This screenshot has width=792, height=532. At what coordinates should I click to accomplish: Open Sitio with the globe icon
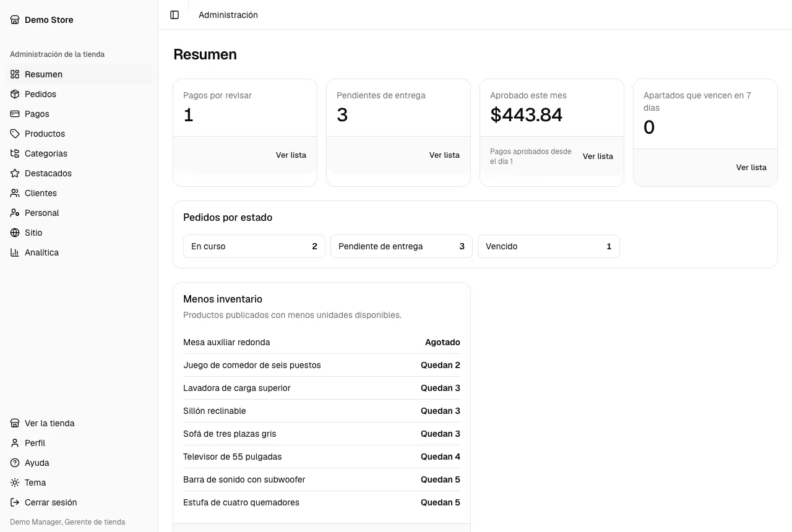click(15, 233)
